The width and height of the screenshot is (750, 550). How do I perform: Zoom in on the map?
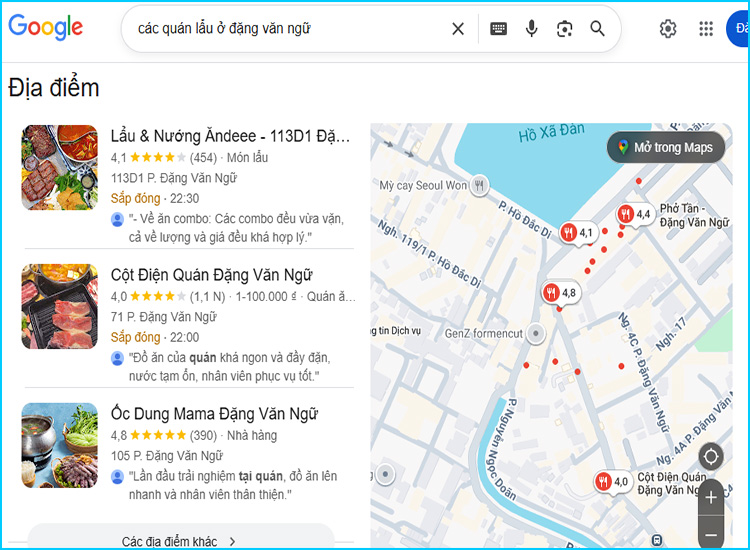(x=711, y=497)
